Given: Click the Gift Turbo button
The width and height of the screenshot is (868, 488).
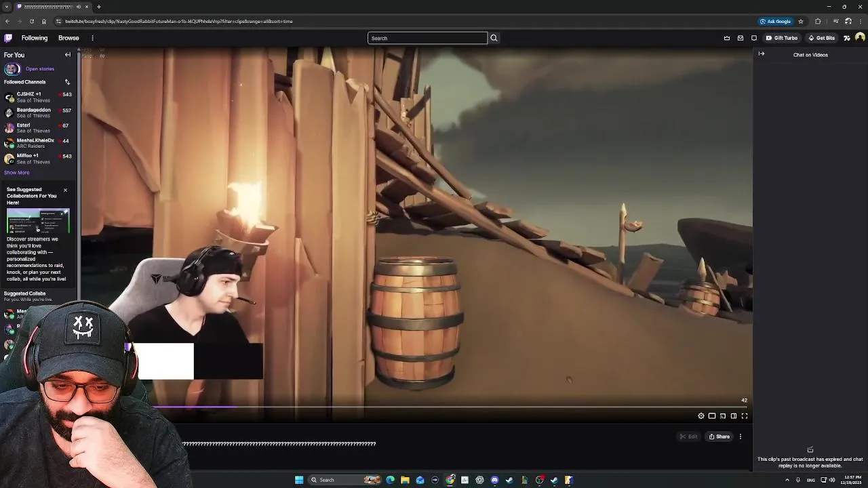Looking at the screenshot, I should coord(782,38).
